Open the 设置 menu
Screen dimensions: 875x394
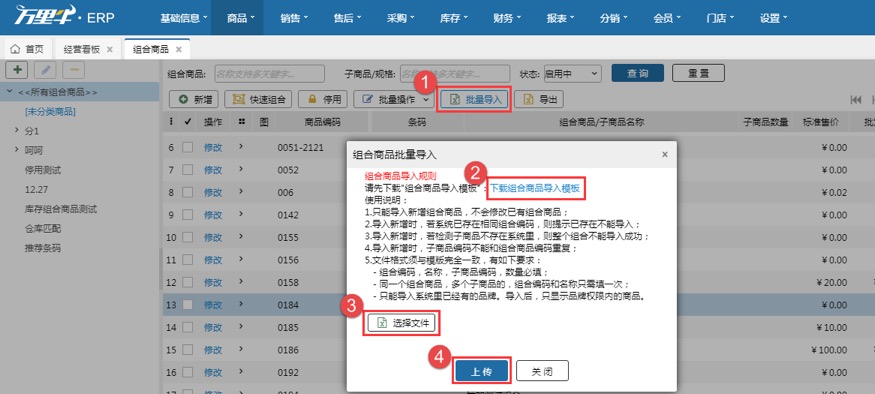(x=773, y=18)
